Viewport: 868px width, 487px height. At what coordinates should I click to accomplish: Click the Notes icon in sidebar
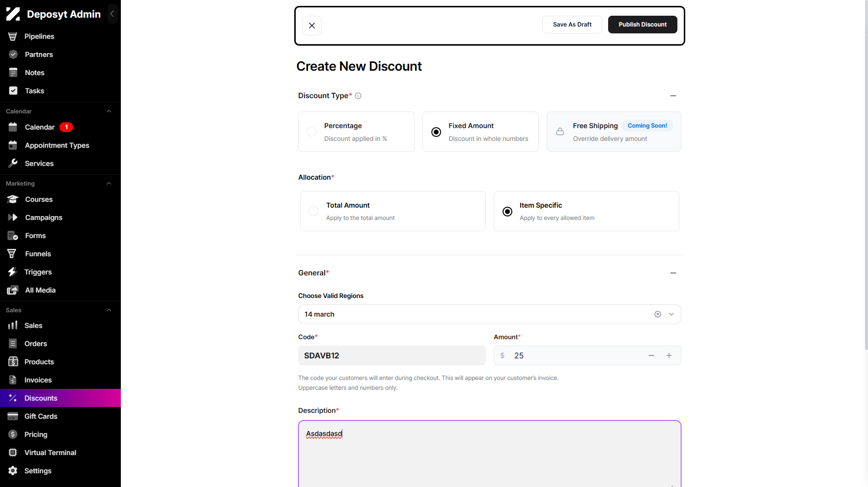tap(13, 73)
